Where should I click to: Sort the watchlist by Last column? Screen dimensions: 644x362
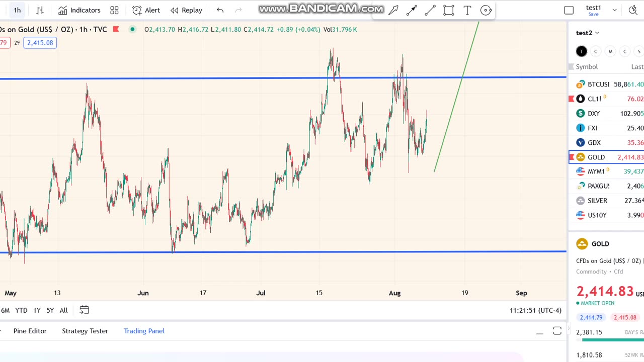pos(637,67)
